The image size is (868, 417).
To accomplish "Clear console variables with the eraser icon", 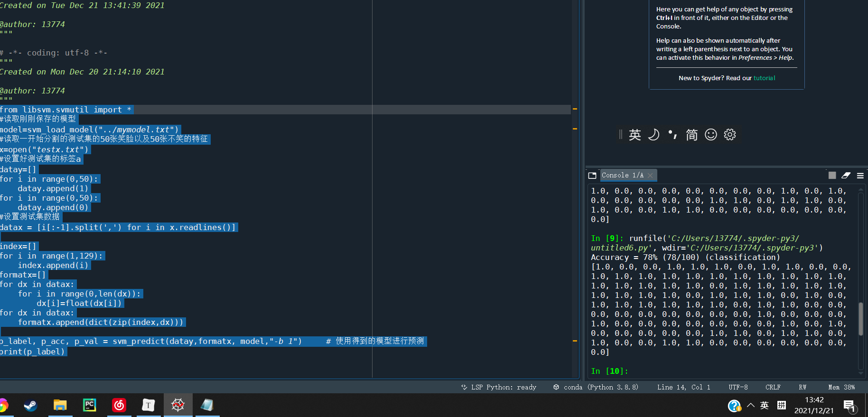I will point(846,176).
